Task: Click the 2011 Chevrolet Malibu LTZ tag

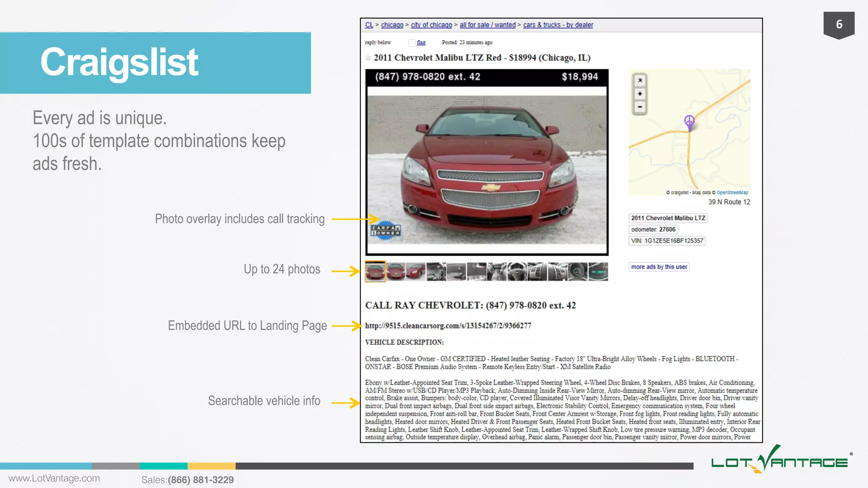Action: 668,218
